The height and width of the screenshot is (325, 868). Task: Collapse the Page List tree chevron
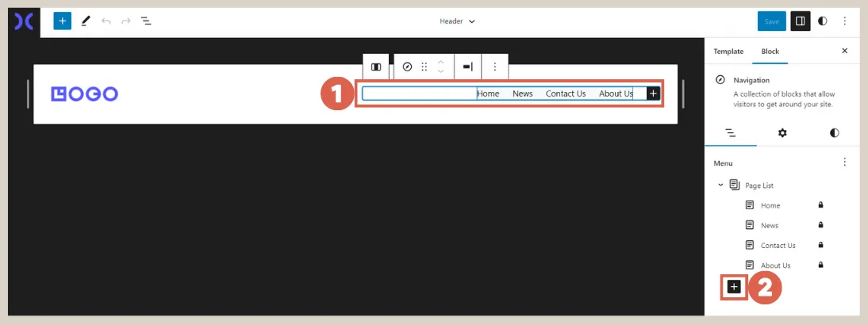point(720,185)
